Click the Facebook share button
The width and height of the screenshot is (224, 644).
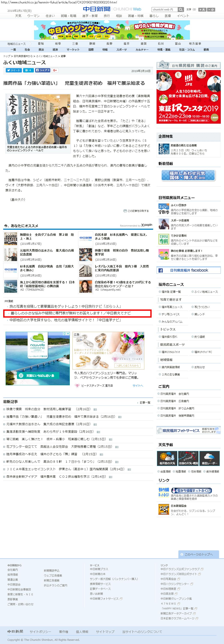[x=42, y=70]
